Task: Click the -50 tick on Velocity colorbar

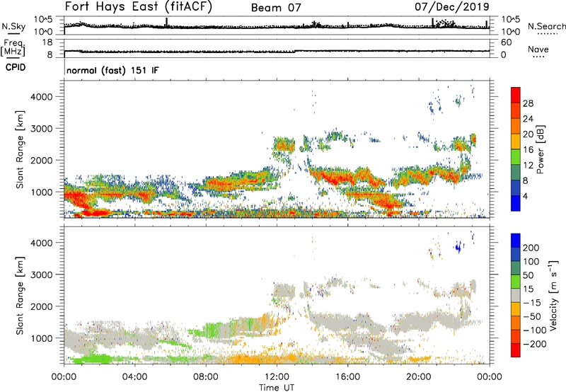Action: pyautogui.click(x=532, y=316)
